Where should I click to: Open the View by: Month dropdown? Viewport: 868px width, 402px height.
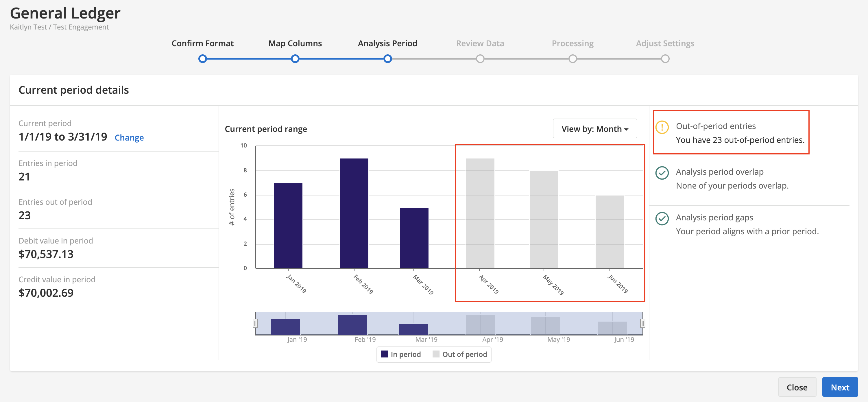tap(595, 129)
